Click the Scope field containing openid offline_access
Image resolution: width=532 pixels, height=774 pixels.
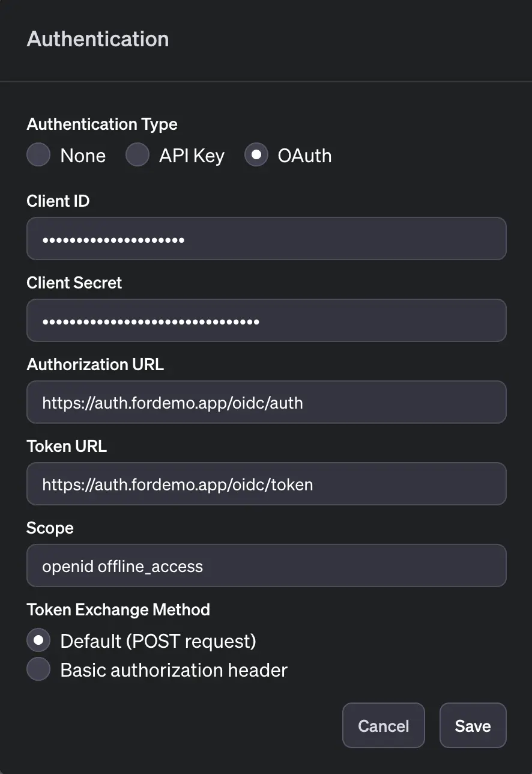(266, 565)
